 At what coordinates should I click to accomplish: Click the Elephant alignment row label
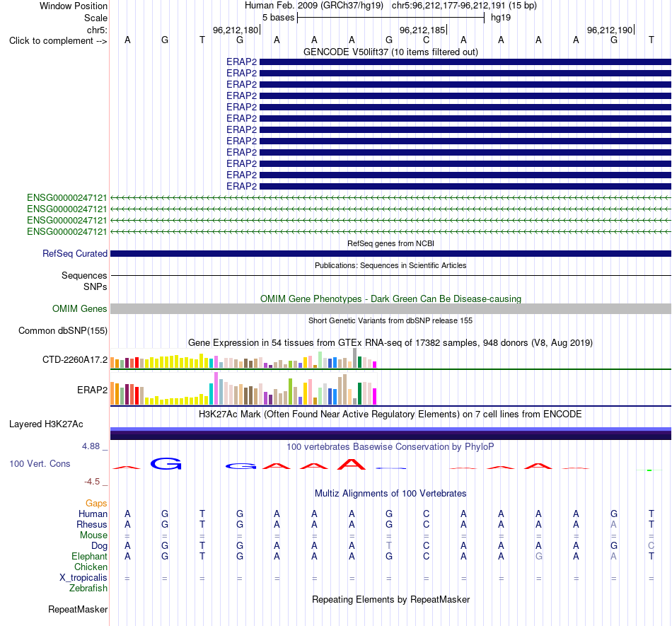(90, 556)
